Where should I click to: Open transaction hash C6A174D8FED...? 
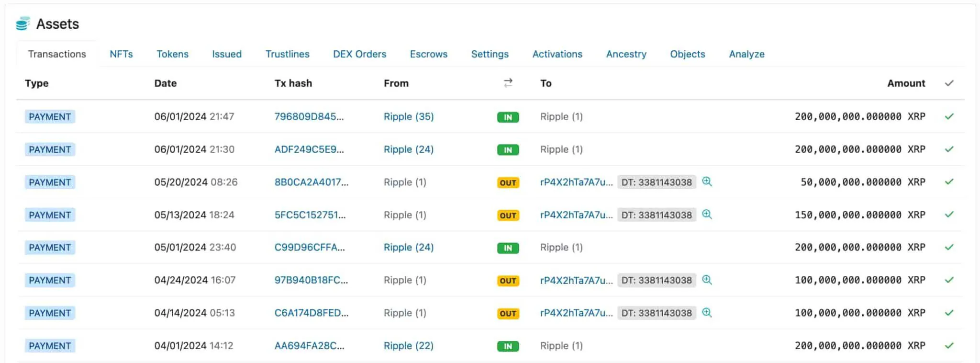(311, 313)
